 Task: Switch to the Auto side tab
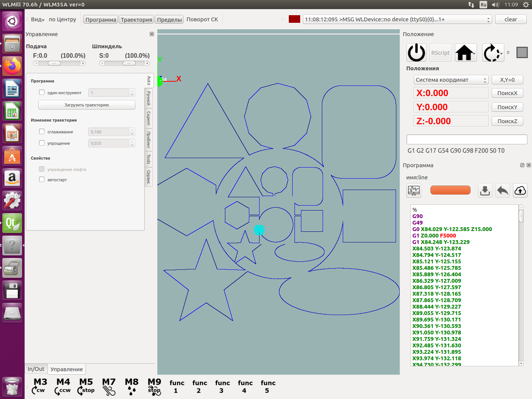149,81
